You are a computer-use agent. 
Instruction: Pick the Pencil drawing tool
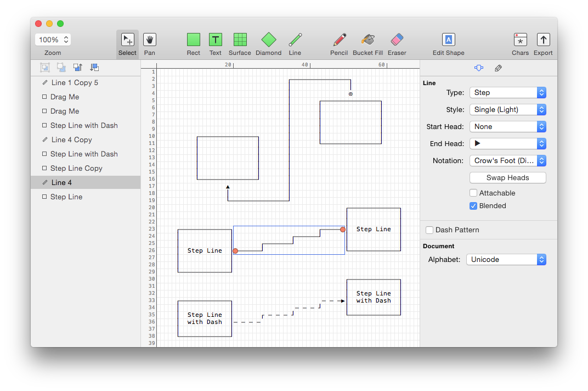339,40
